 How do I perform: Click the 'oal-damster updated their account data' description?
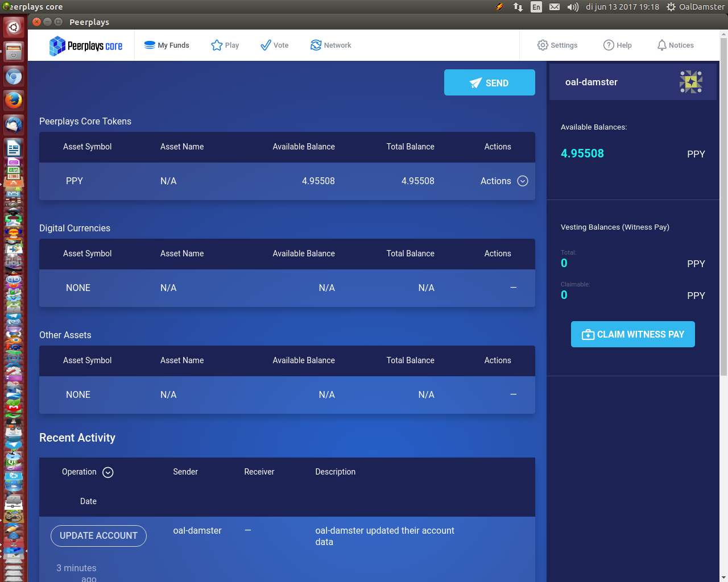(x=385, y=536)
